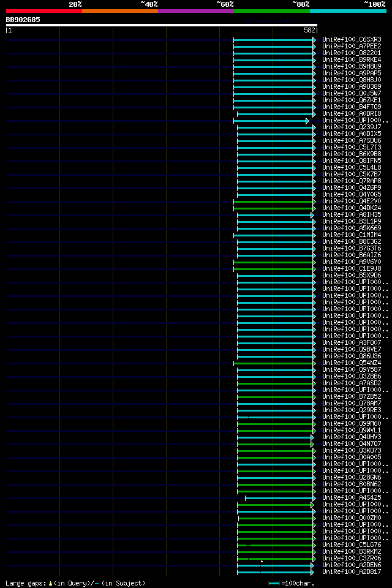Viewport: 392px width, 588px height.
Task: Select the UniRef100_A0DRI8 label
Action: click(x=352, y=114)
